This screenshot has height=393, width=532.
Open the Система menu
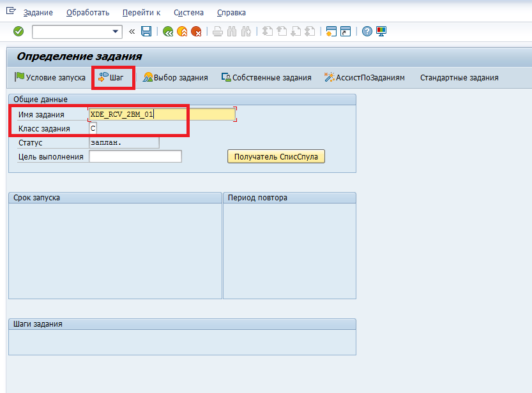tap(188, 13)
